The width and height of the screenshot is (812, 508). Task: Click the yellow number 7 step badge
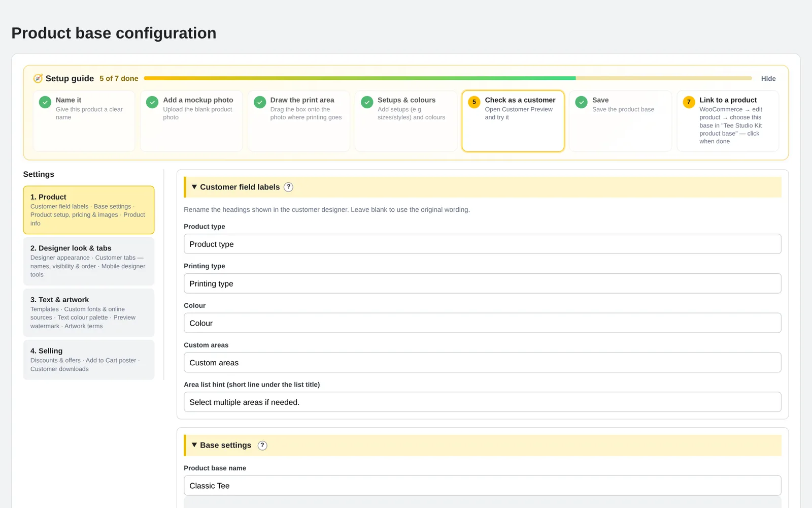(689, 102)
